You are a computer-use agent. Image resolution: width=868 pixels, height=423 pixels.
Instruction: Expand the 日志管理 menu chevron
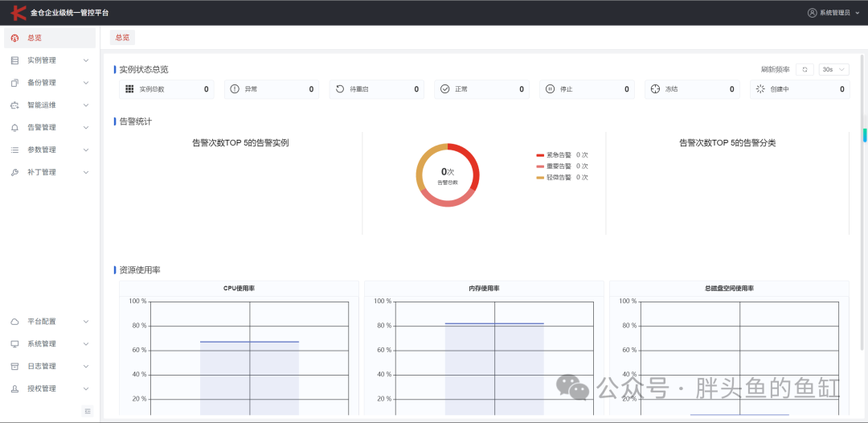[86, 366]
